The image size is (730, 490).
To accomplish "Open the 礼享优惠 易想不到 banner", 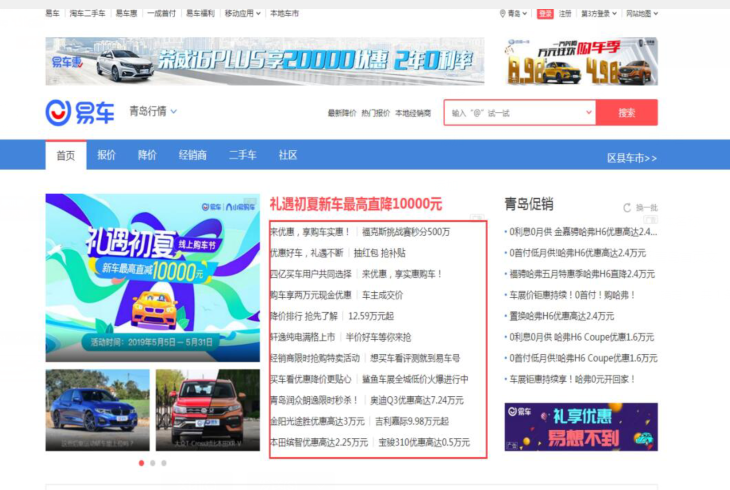I will tap(581, 427).
